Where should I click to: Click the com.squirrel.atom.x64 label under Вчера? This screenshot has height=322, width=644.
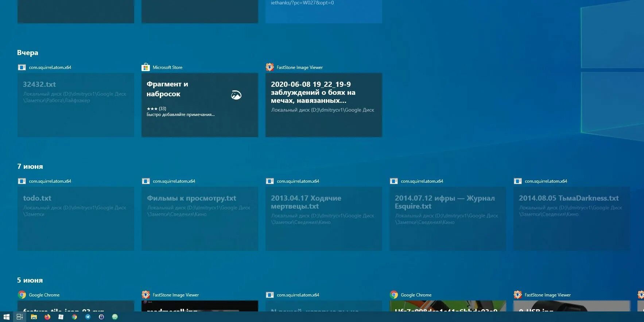[50, 67]
